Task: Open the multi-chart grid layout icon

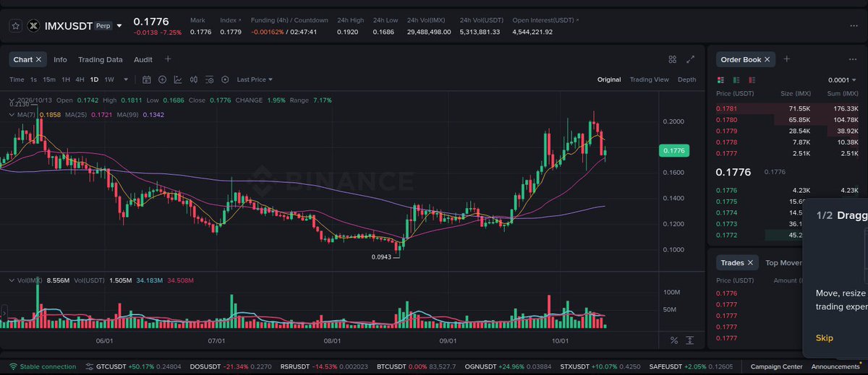Action: coord(673,59)
